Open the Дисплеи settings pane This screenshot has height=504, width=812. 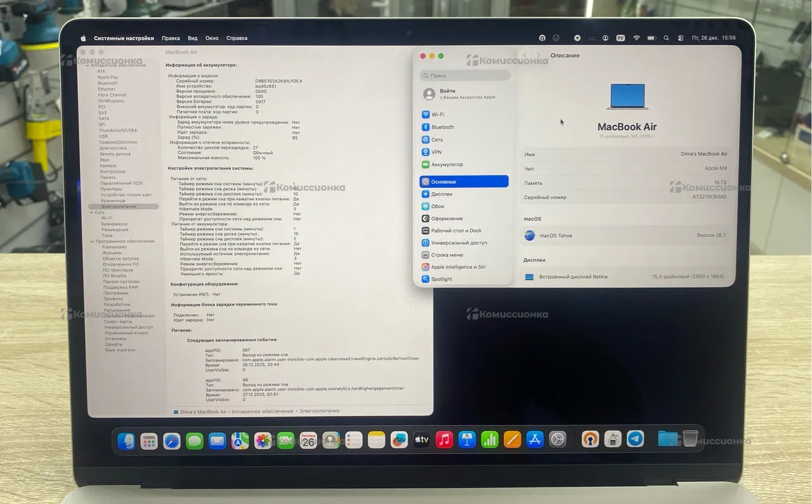coord(442,194)
